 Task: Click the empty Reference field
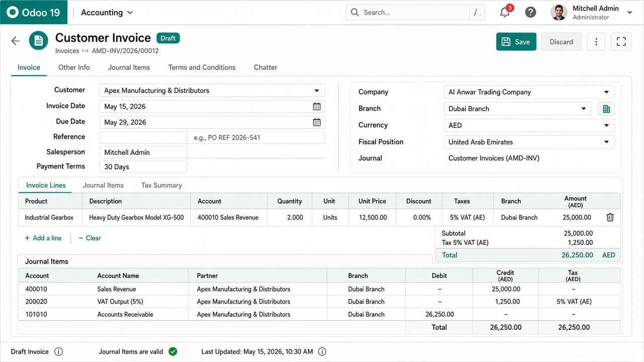(x=143, y=137)
